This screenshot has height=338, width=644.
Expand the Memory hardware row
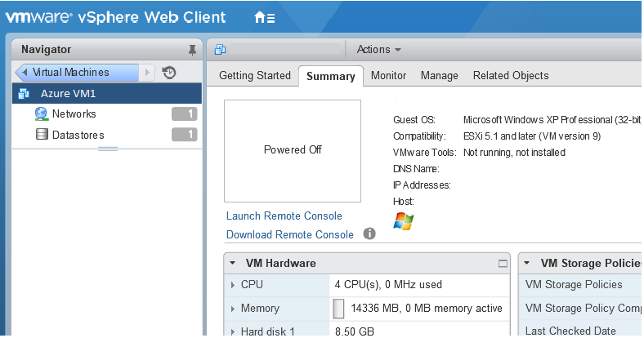pyautogui.click(x=233, y=309)
